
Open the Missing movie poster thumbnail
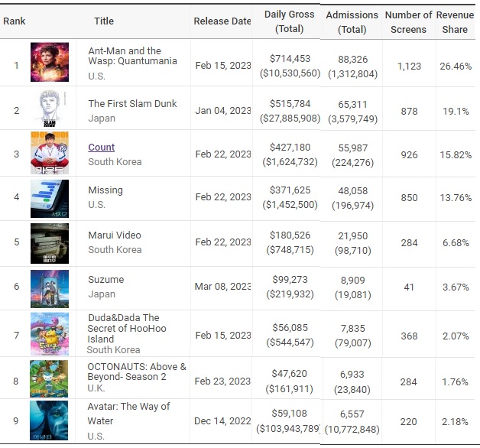click(50, 199)
